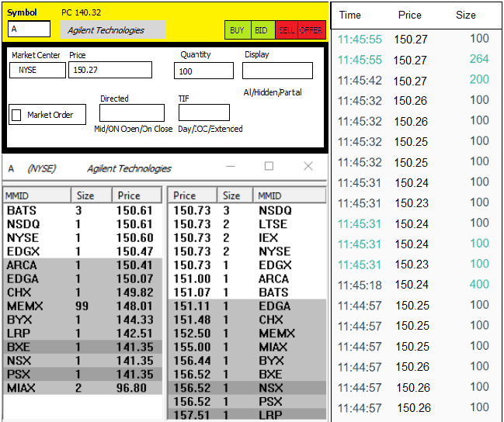Select the NSDQ bid row at 150.61
The height and width of the screenshot is (422, 504).
click(x=82, y=224)
